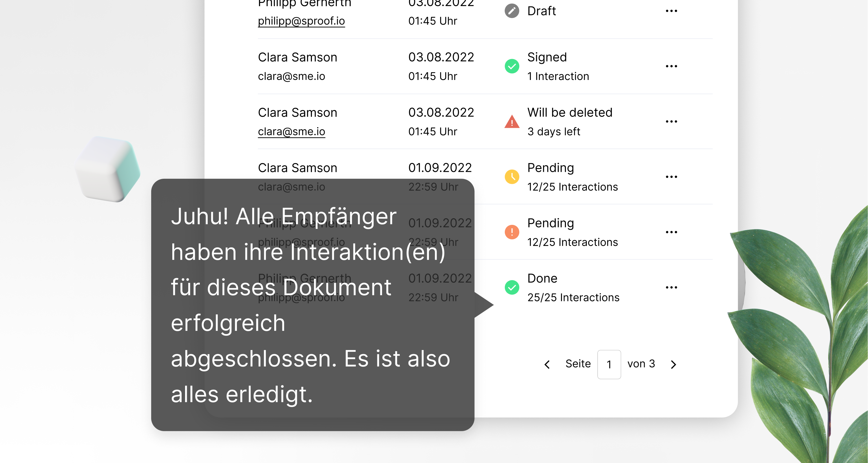Open underlined clara@sme.io email link
Viewport: 868px width, 463px height.
[x=291, y=132]
